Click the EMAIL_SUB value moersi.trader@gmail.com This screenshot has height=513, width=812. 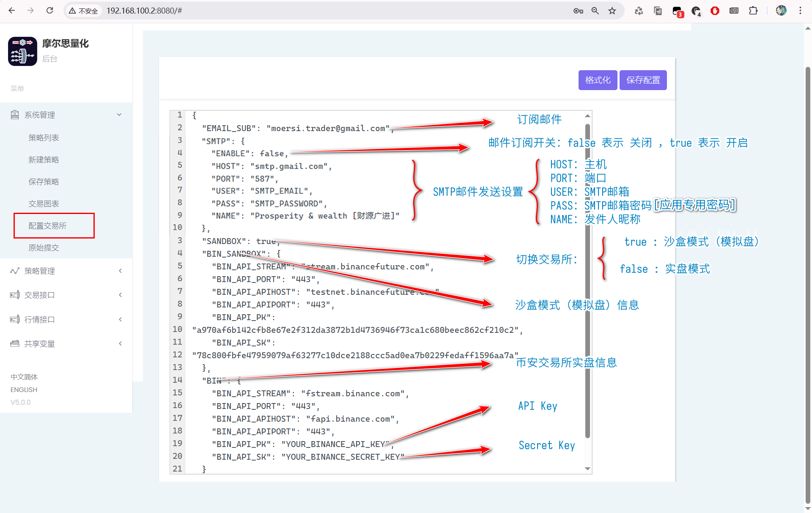coord(328,128)
